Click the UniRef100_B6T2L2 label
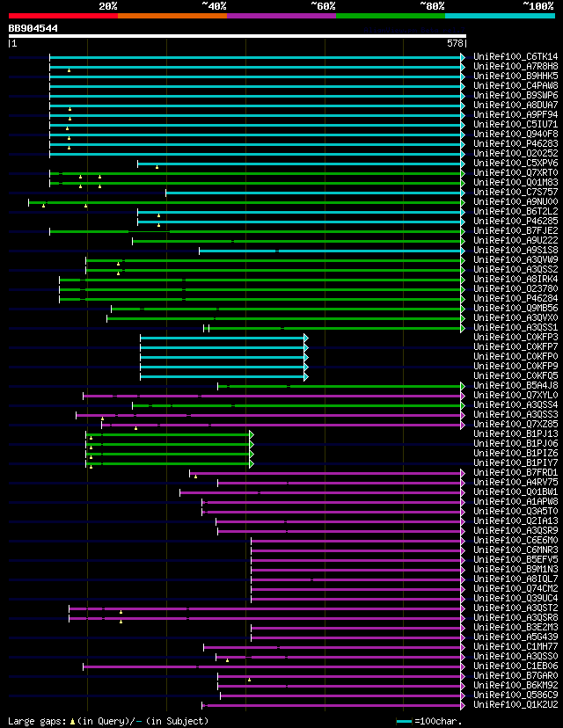Screen dimensions: 563x728 click(x=515, y=211)
